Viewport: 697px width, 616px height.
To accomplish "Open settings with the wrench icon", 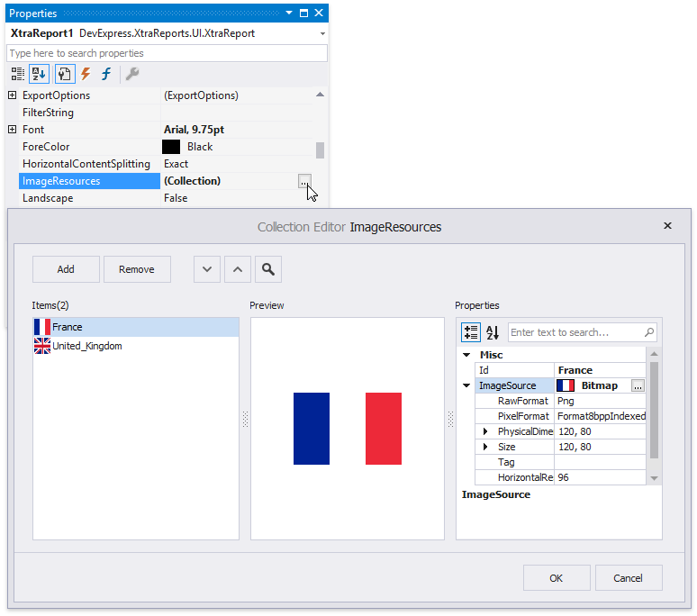I will tap(132, 74).
